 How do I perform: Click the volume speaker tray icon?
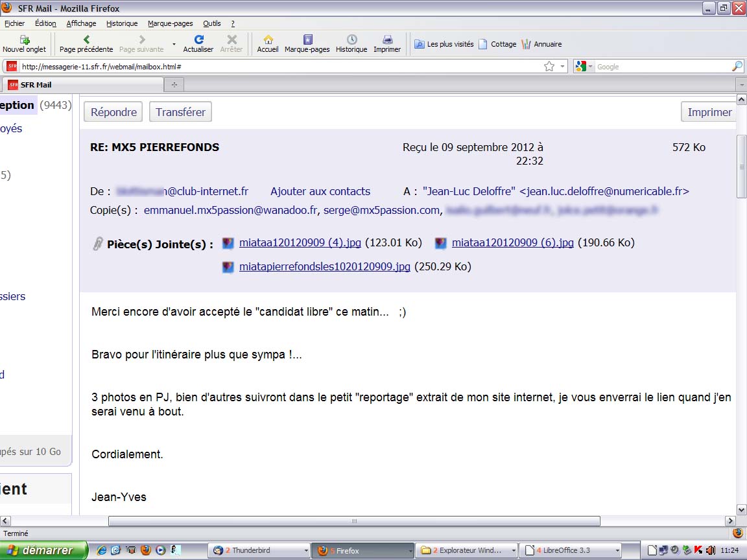pyautogui.click(x=710, y=550)
